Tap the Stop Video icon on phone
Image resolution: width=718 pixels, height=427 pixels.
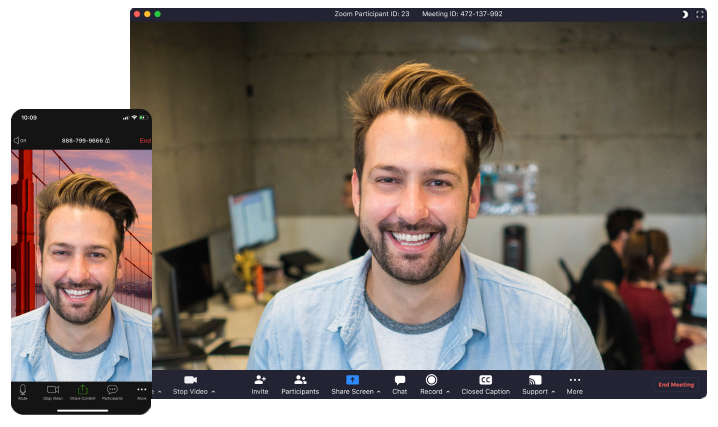coord(53,389)
